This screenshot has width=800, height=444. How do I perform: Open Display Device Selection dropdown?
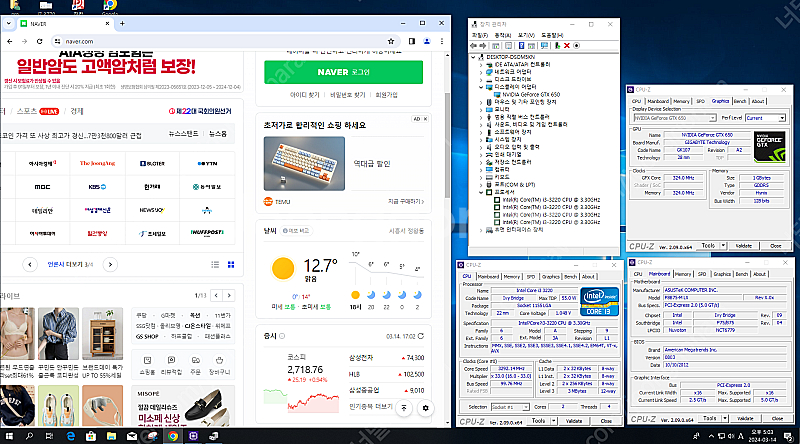click(x=712, y=118)
